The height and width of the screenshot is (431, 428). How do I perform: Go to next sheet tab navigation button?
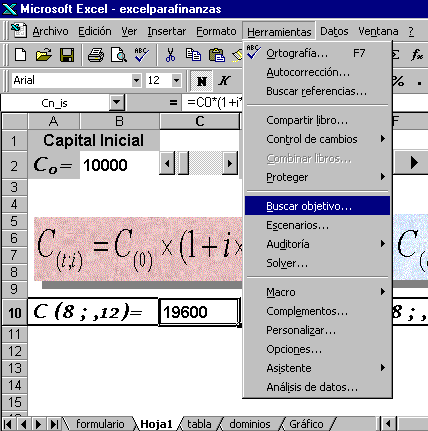coord(39,424)
